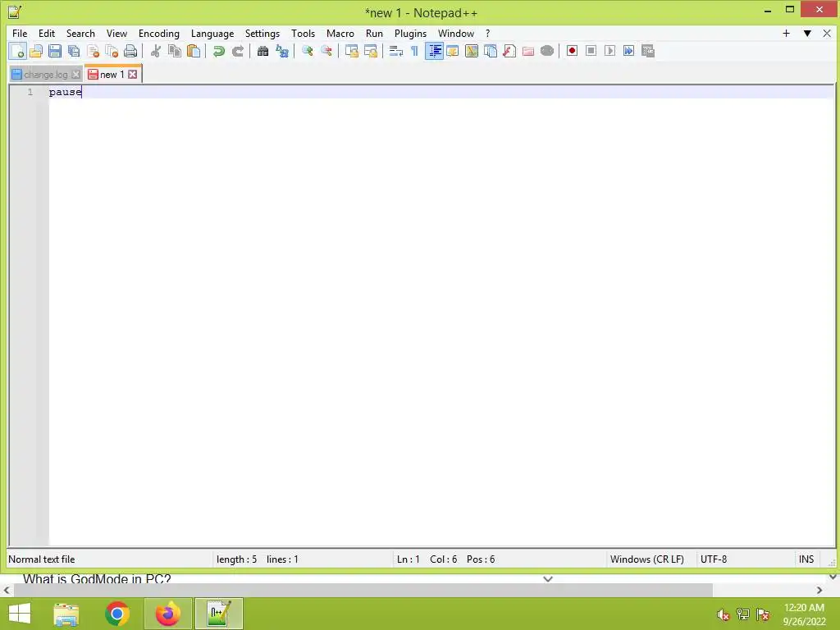This screenshot has height=630, width=840.
Task: Close the new 1 tab
Action: click(132, 75)
